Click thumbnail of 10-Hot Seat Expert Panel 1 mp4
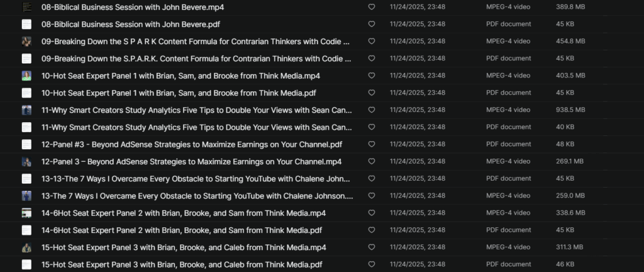 (26, 76)
